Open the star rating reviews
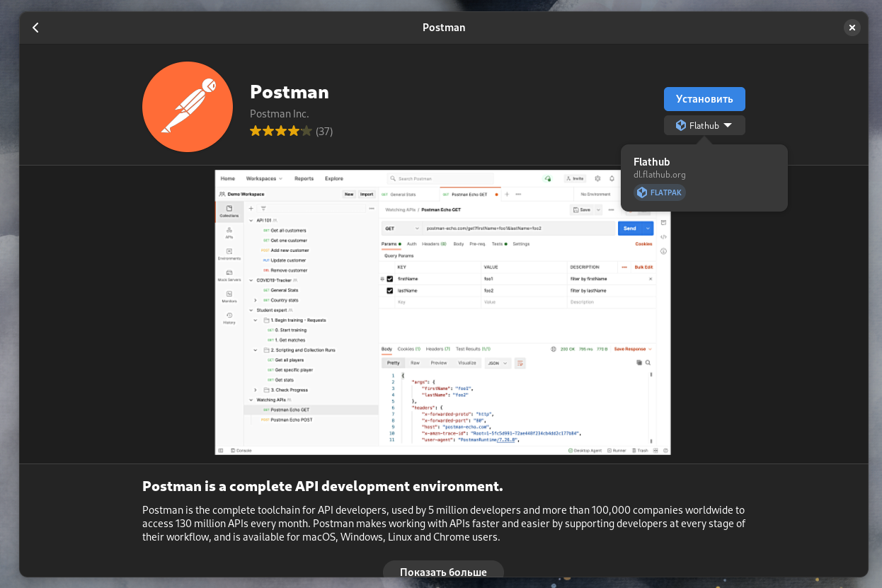Viewport: 882px width, 588px height. pyautogui.click(x=281, y=131)
